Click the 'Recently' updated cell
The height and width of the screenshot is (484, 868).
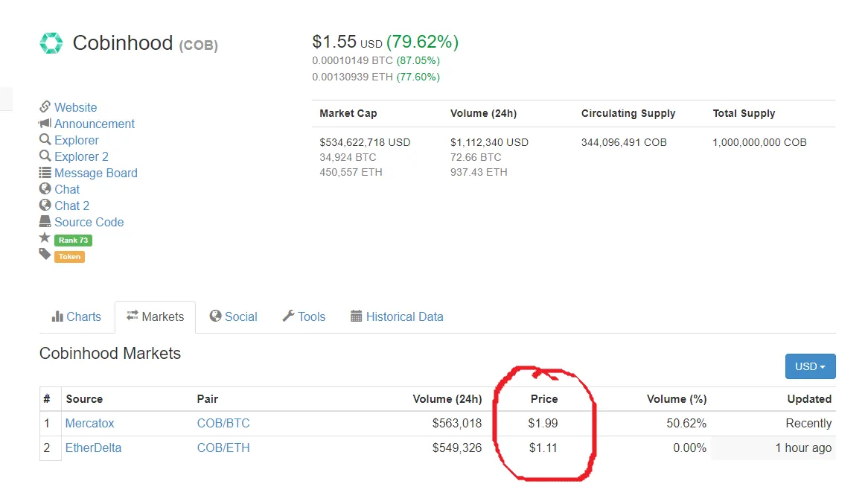[x=808, y=423]
